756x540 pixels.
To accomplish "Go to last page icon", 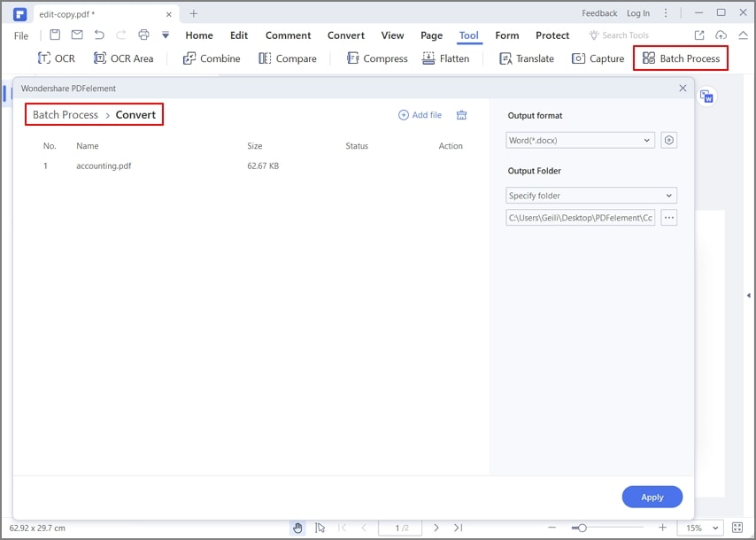I will [458, 528].
